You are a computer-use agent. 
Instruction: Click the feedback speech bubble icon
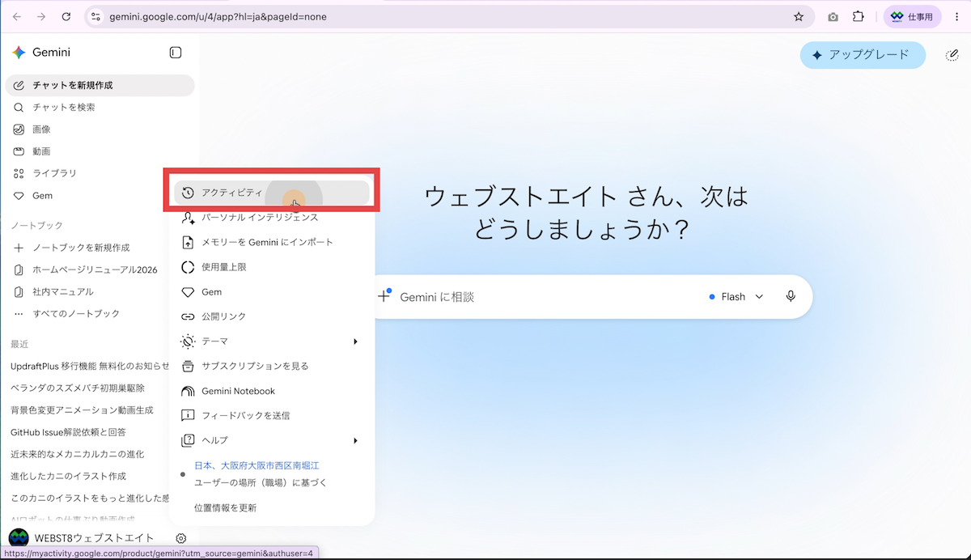[188, 416]
